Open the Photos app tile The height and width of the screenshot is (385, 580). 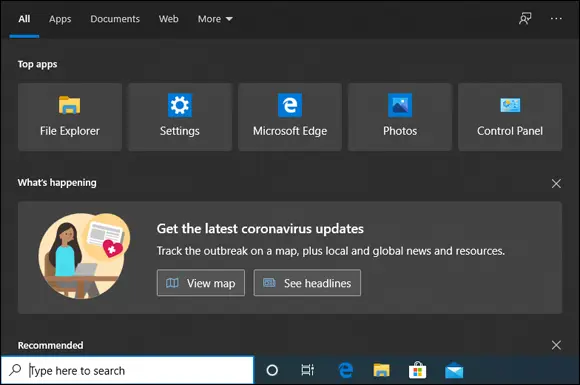point(400,117)
